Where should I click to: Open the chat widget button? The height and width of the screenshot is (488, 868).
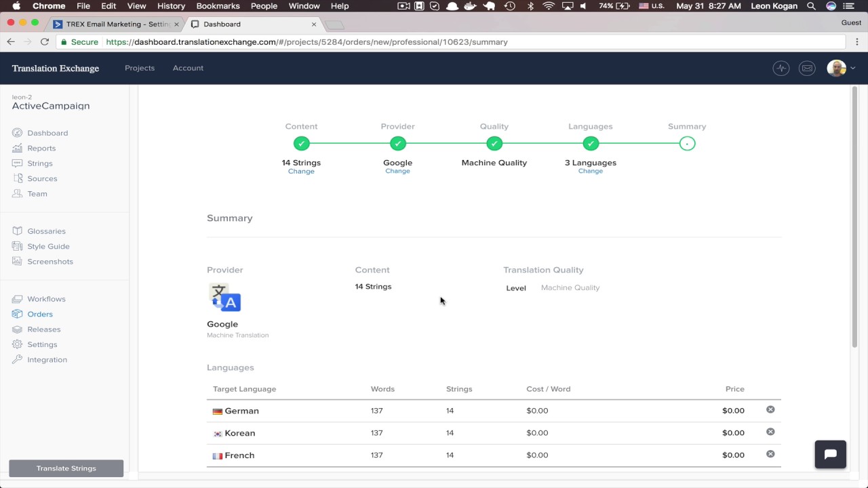[831, 455]
